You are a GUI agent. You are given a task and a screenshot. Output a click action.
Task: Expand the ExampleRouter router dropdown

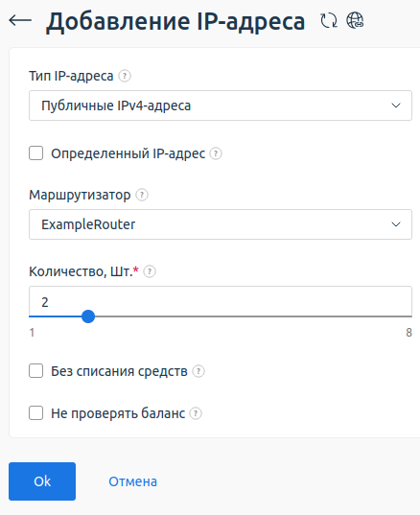click(x=221, y=224)
